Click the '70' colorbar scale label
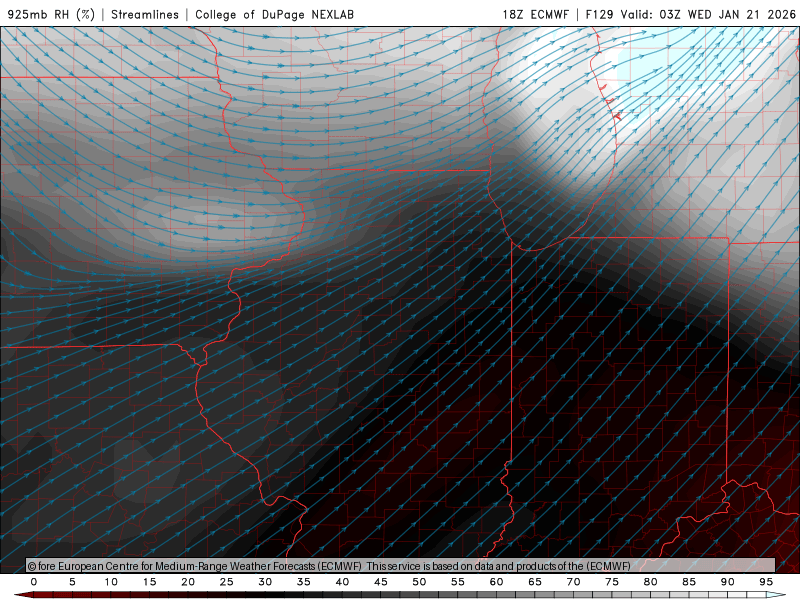The width and height of the screenshot is (800, 600). coord(573,582)
